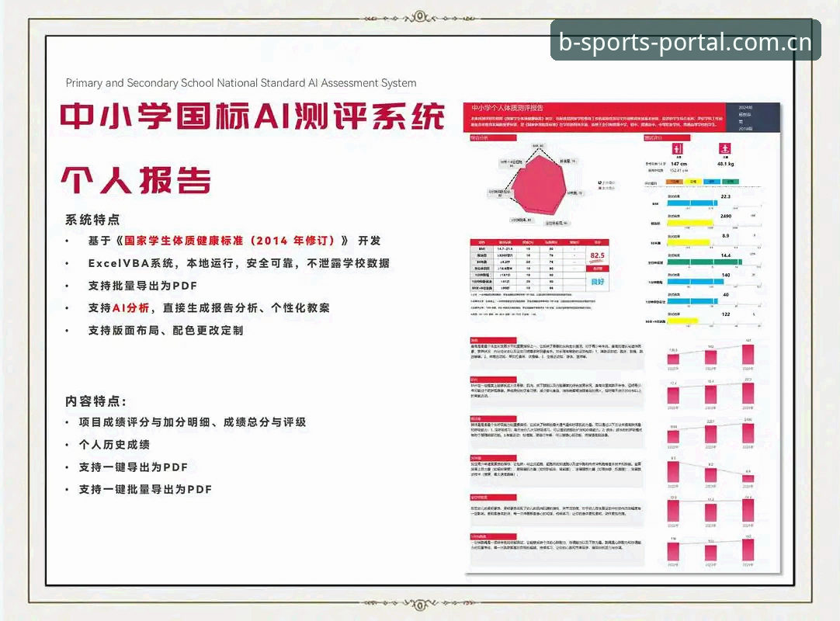Click the 内容特点 section heading
Image resolution: width=840 pixels, height=621 pixels.
96,401
